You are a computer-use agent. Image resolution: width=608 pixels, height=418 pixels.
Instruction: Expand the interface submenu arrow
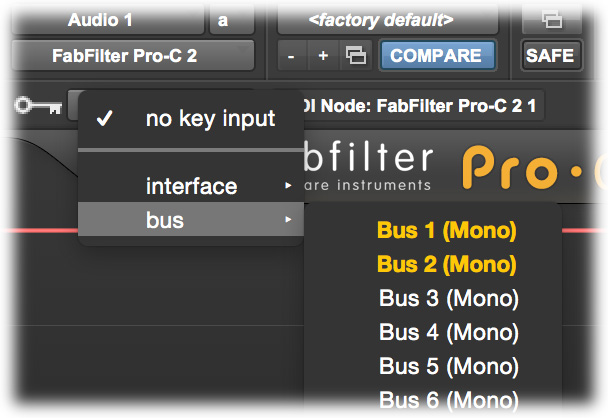288,185
